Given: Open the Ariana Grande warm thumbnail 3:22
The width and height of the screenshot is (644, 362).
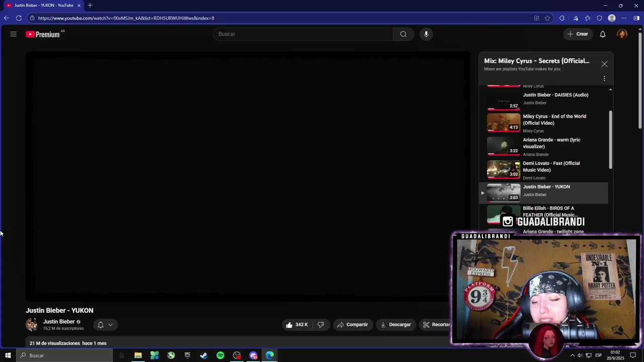Looking at the screenshot, I should coord(504,146).
